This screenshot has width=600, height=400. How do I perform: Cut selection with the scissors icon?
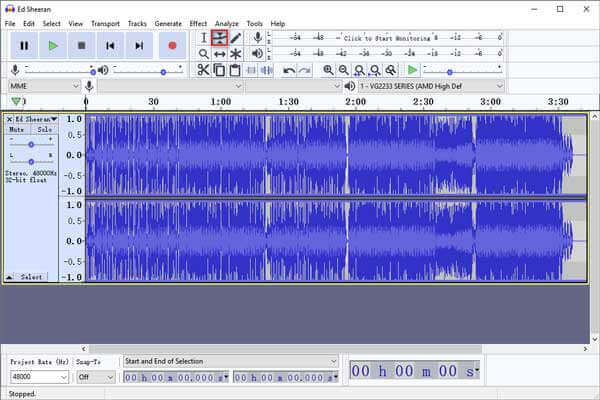[x=203, y=70]
